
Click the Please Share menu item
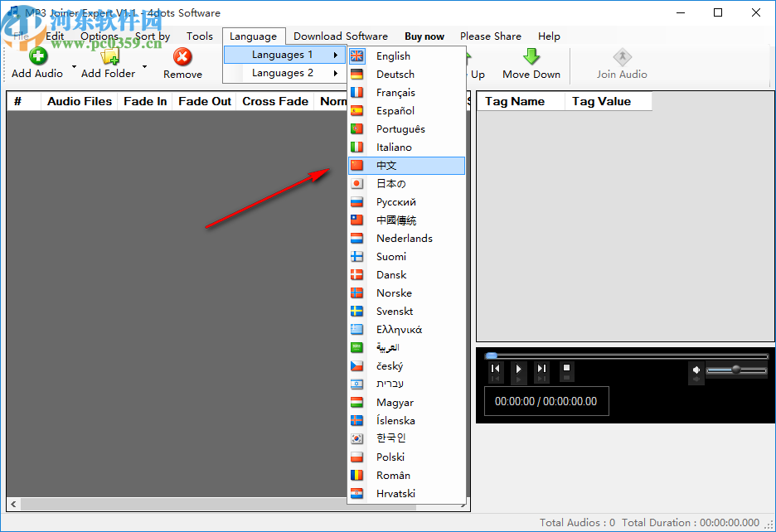click(x=490, y=36)
